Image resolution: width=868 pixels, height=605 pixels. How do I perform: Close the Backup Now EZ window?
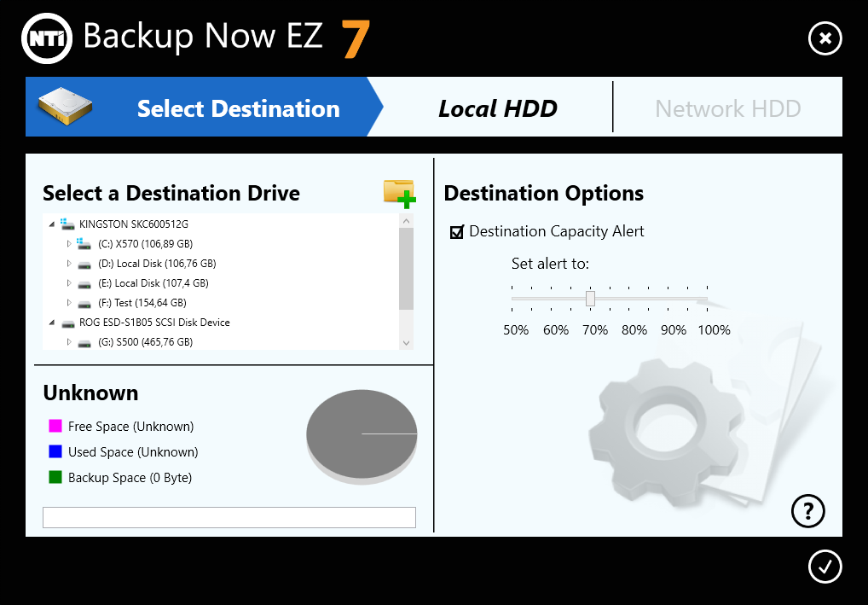(x=825, y=38)
